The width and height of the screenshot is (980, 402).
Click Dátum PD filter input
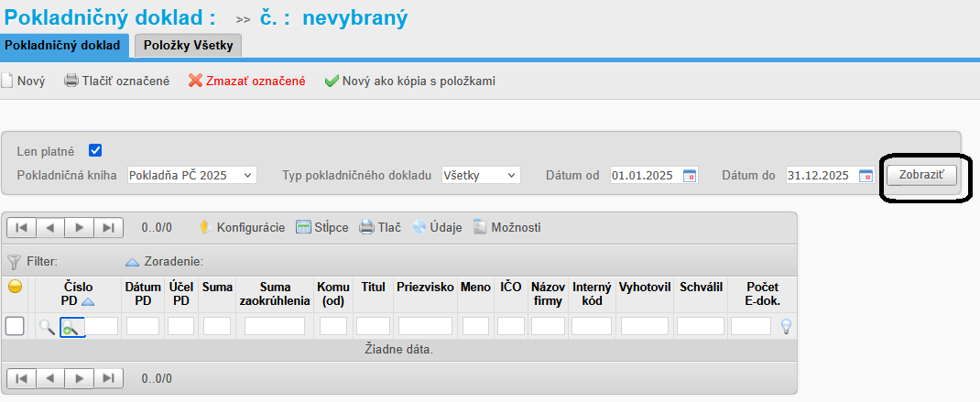pyautogui.click(x=143, y=326)
